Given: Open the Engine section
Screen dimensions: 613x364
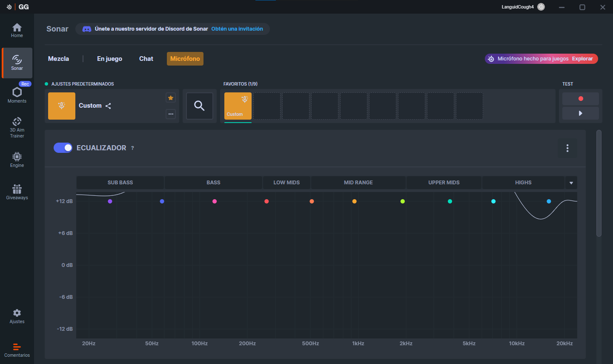Looking at the screenshot, I should pyautogui.click(x=17, y=160).
